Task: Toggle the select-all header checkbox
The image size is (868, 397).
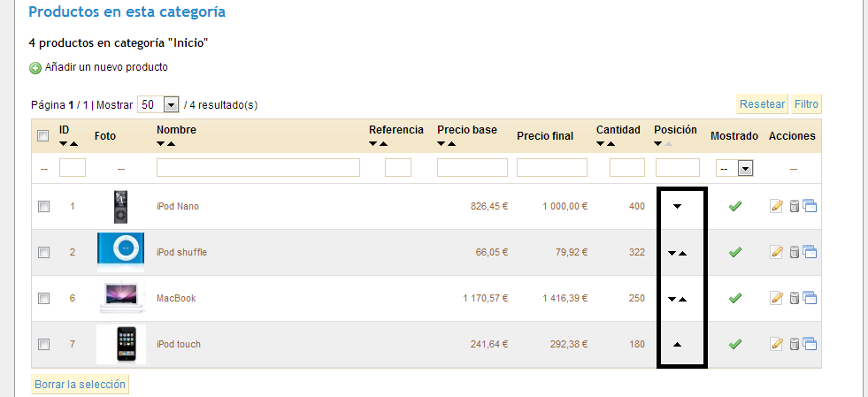Action: tap(43, 136)
